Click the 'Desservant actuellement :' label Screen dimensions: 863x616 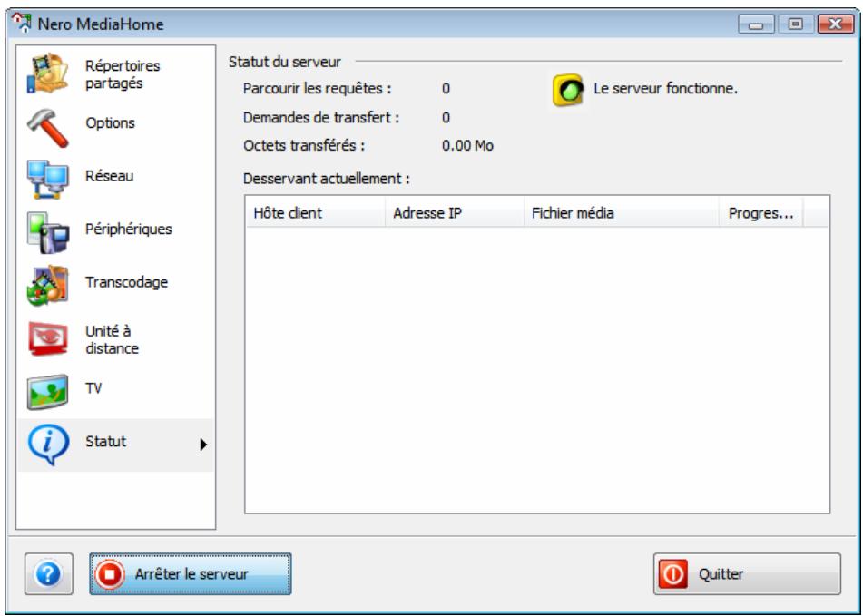327,179
